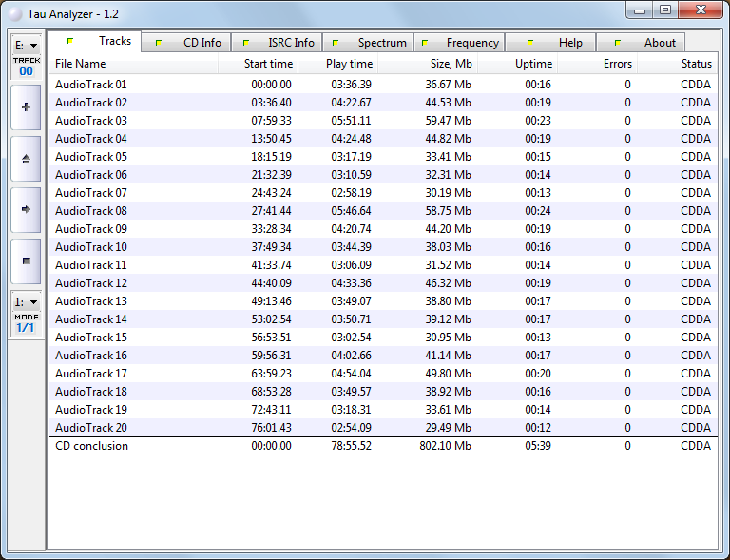The height and width of the screenshot is (560, 730).
Task: Select AudioTrack 08 in the list
Action: click(x=91, y=211)
